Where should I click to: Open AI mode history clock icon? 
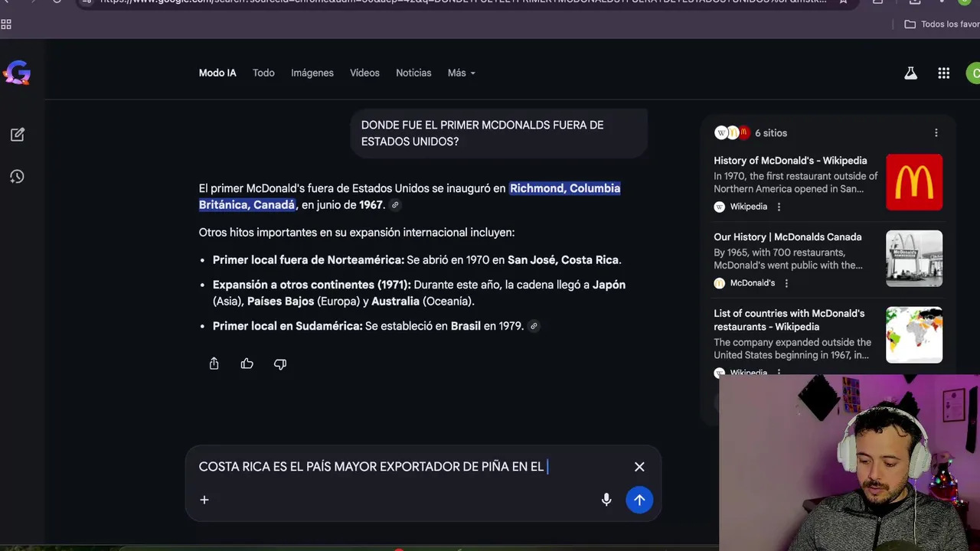(18, 177)
